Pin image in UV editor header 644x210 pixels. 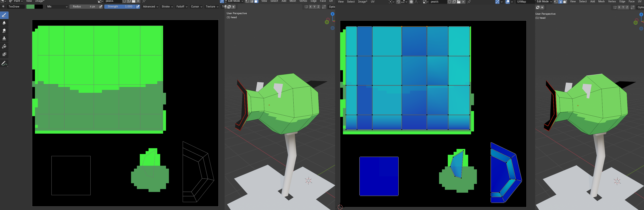pos(469,2)
